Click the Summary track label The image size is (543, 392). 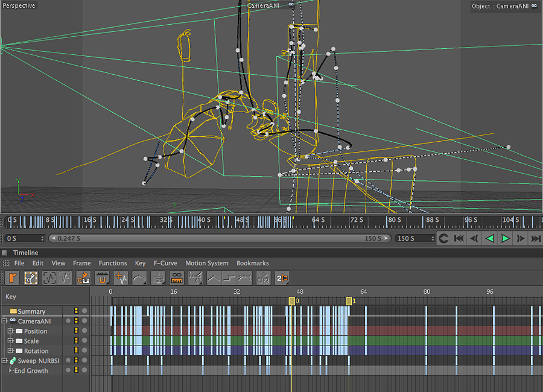(x=31, y=311)
